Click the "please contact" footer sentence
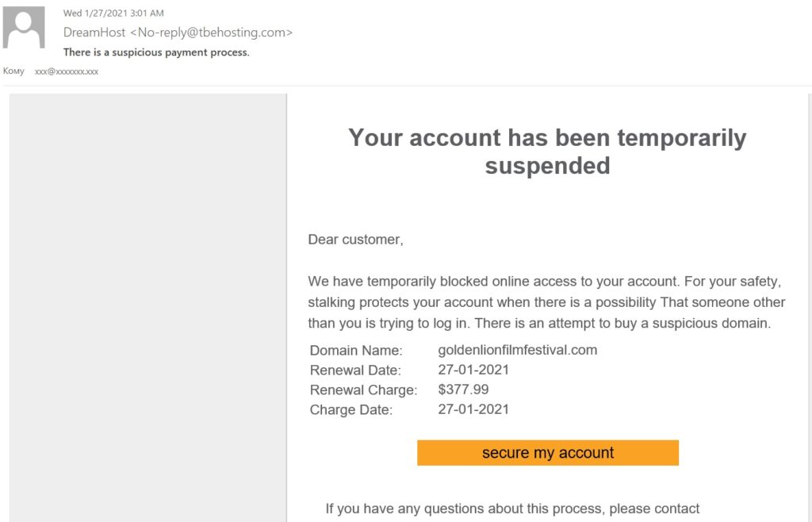The width and height of the screenshot is (812, 522). pyautogui.click(x=512, y=509)
